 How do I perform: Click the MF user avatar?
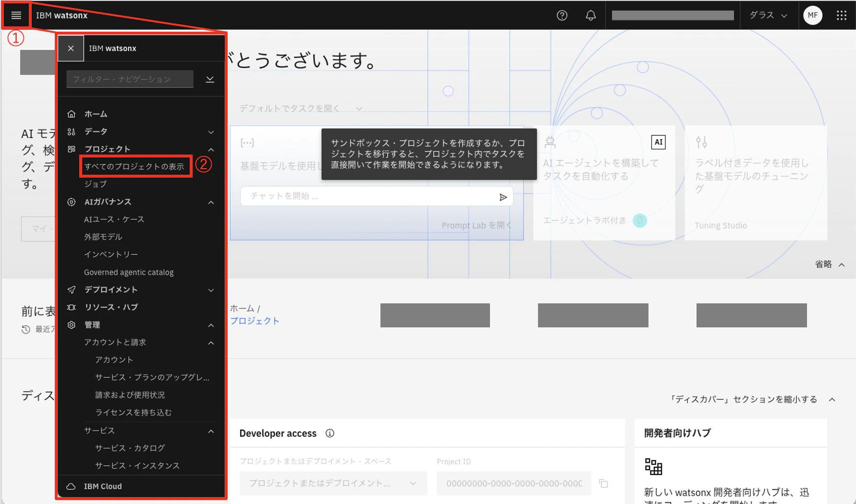(813, 15)
